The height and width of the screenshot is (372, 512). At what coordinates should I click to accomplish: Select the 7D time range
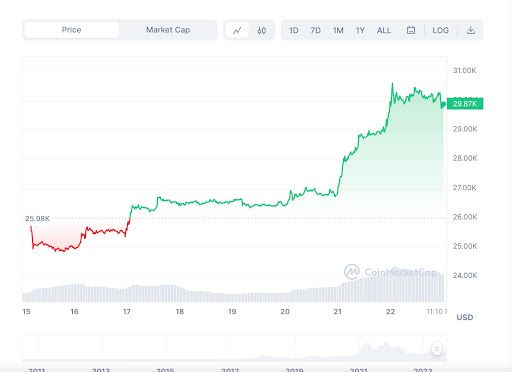315,30
